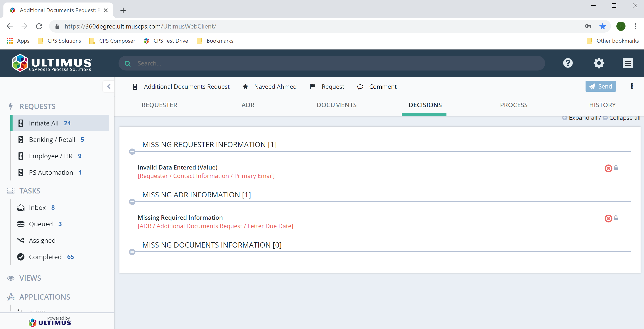This screenshot has width=644, height=329.
Task: Click the Completed checkmark icon
Action: pos(21,257)
